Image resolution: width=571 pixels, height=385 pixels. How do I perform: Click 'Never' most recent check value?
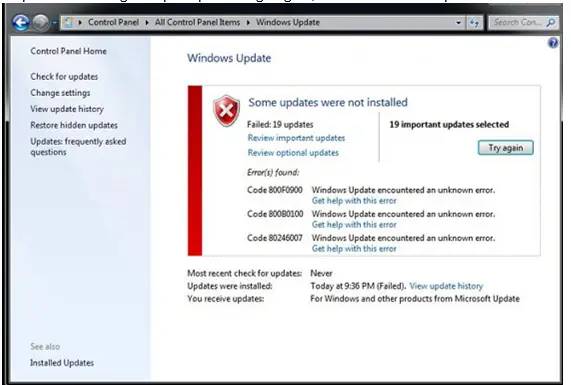321,274
